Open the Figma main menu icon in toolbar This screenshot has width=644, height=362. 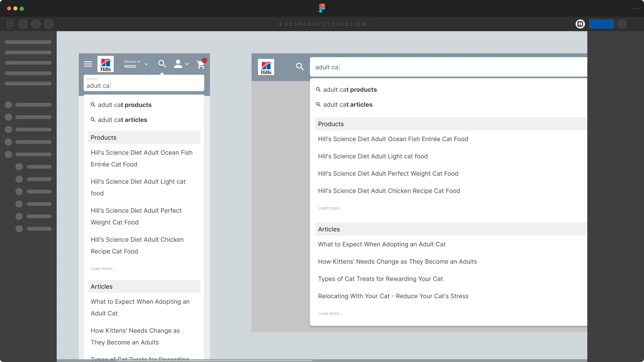(x=10, y=24)
